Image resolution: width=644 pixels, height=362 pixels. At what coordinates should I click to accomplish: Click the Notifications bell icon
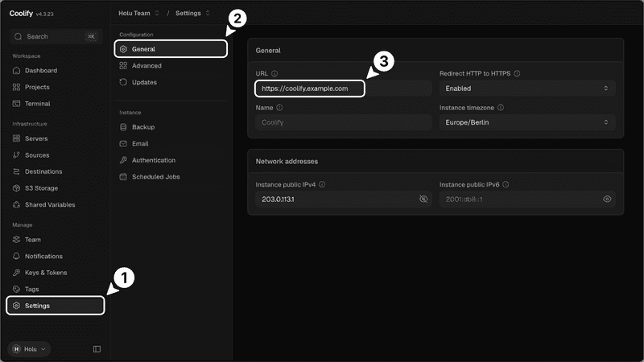pos(16,256)
